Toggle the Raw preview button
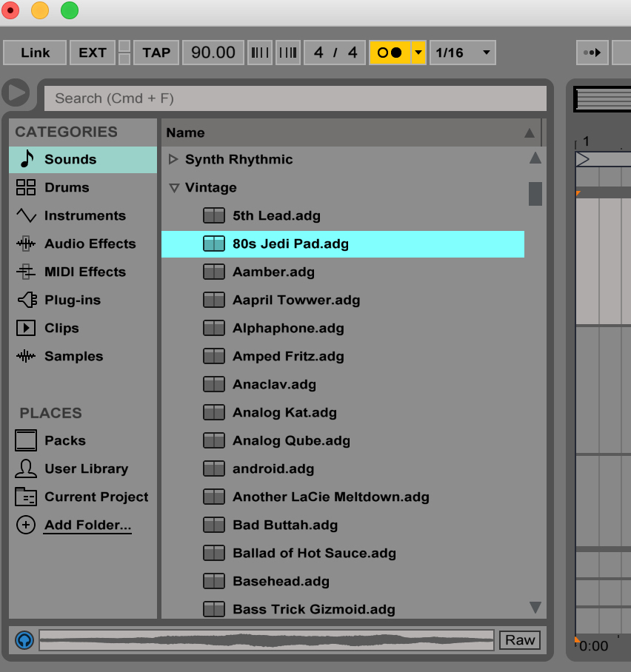This screenshot has height=672, width=631. click(x=519, y=640)
